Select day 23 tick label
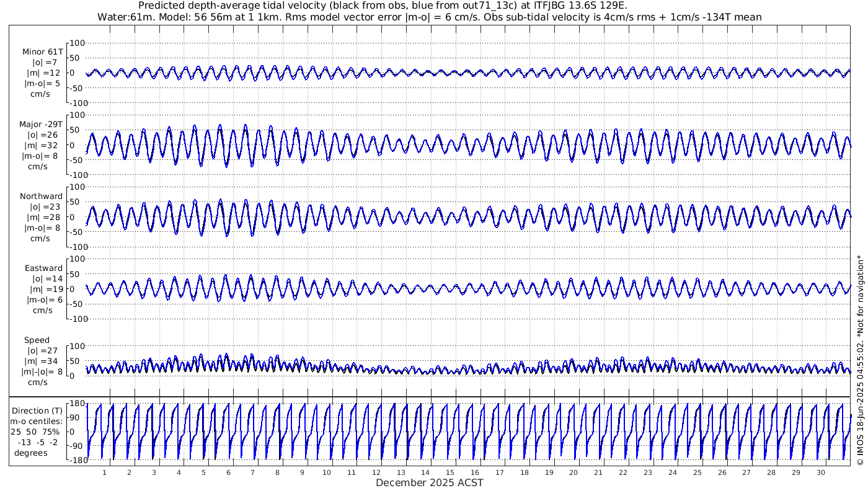Screen dimensions: 868x496 648,472
